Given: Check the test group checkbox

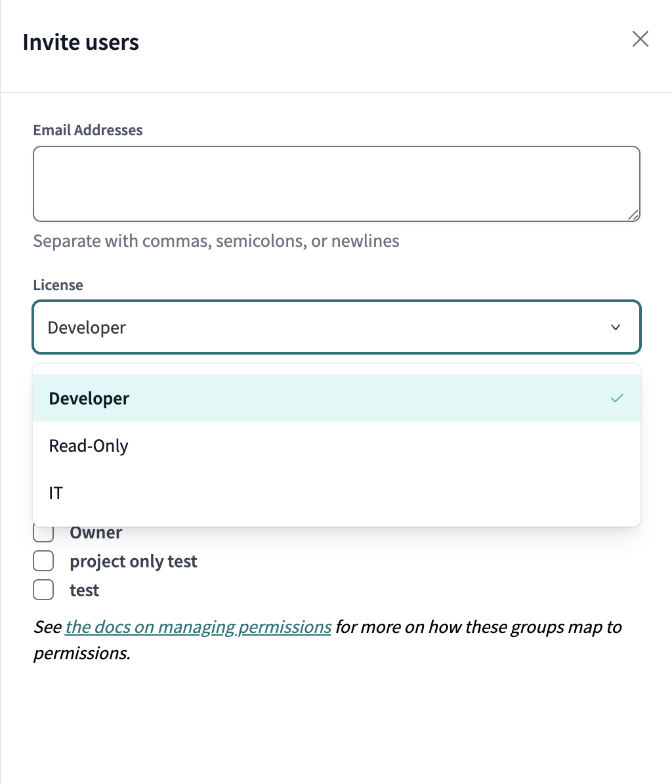Looking at the screenshot, I should tap(43, 590).
